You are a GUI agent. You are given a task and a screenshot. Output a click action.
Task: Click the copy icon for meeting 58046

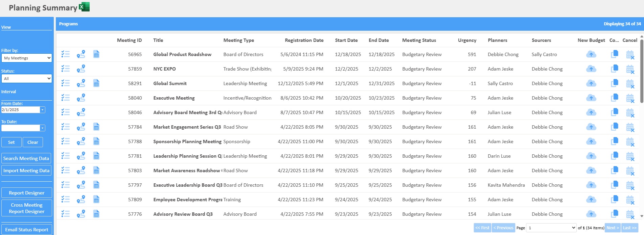click(614, 112)
